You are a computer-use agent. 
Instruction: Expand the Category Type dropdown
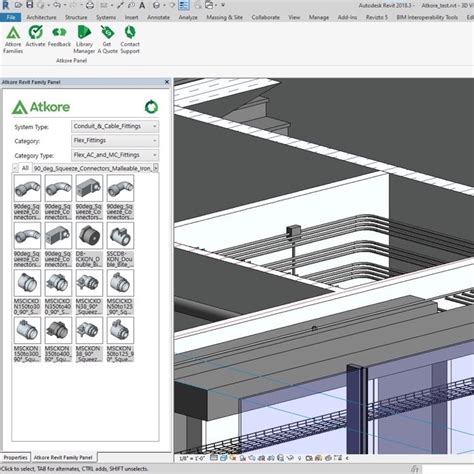[x=115, y=155]
